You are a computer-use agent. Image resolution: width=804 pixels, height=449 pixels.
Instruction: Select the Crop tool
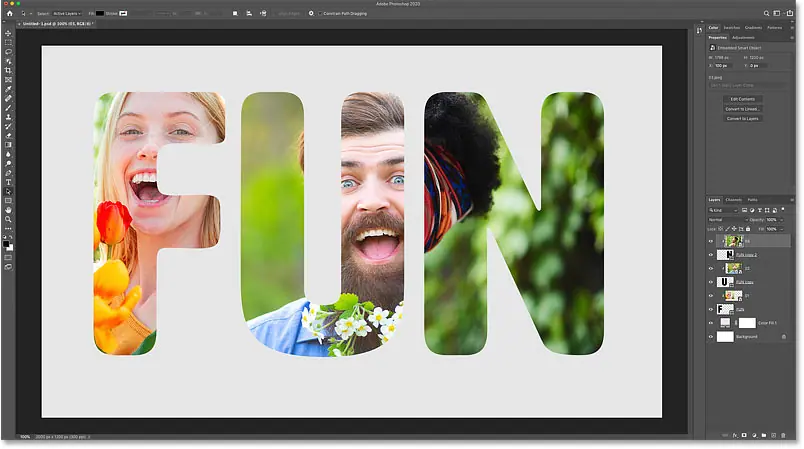coord(8,71)
